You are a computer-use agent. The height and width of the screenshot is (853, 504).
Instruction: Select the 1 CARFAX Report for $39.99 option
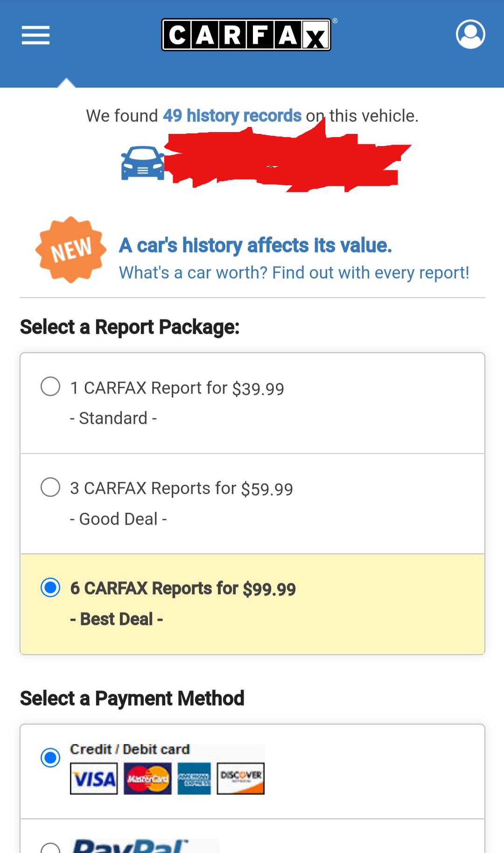pyautogui.click(x=49, y=386)
